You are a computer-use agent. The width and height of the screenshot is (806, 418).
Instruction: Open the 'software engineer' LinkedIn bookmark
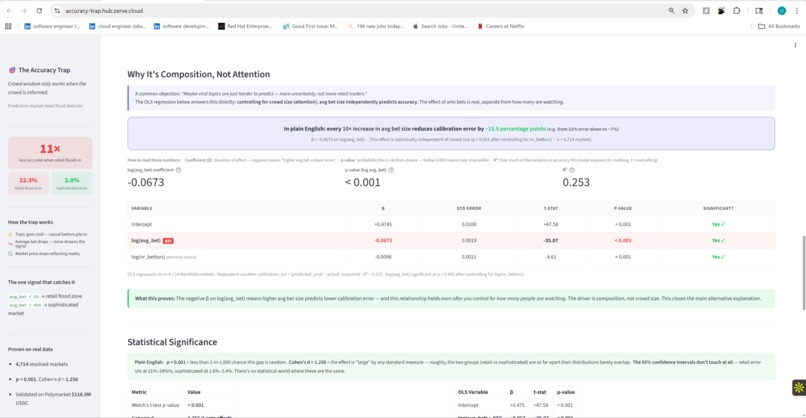tap(52, 26)
